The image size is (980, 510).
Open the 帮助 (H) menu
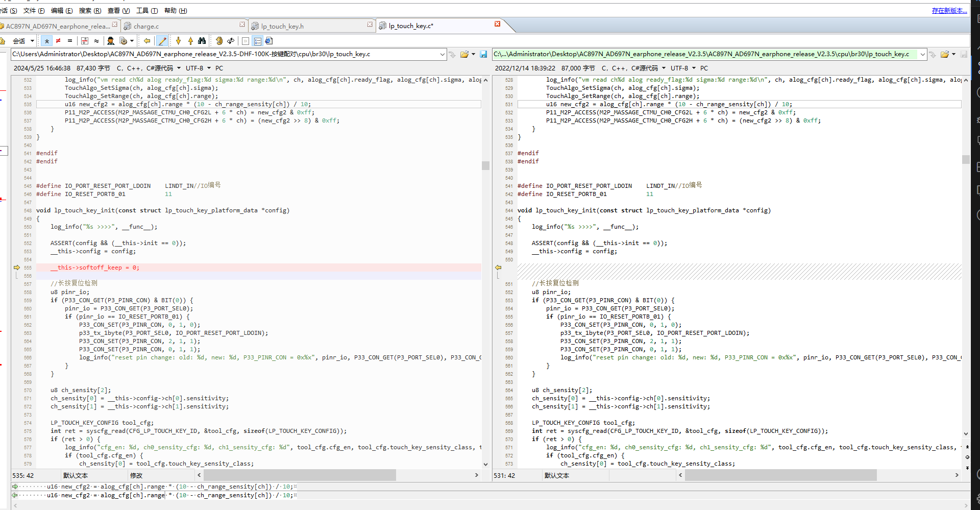(x=176, y=11)
